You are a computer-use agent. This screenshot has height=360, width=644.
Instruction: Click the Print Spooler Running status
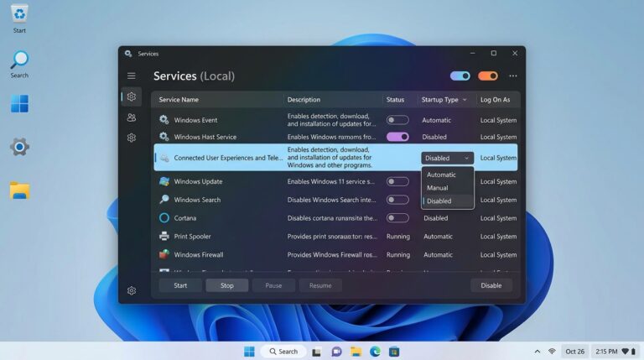[x=398, y=237]
